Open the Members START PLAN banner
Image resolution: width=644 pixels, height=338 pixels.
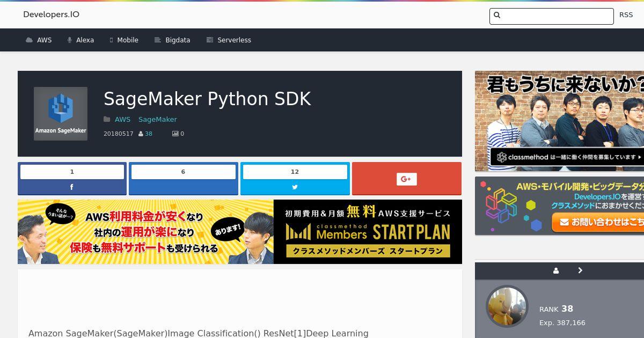click(368, 232)
